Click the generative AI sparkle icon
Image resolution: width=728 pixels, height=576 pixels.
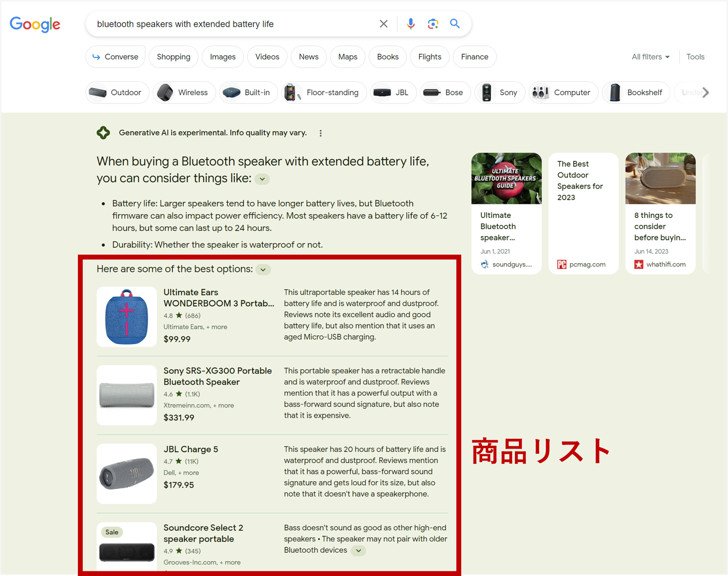coord(103,133)
